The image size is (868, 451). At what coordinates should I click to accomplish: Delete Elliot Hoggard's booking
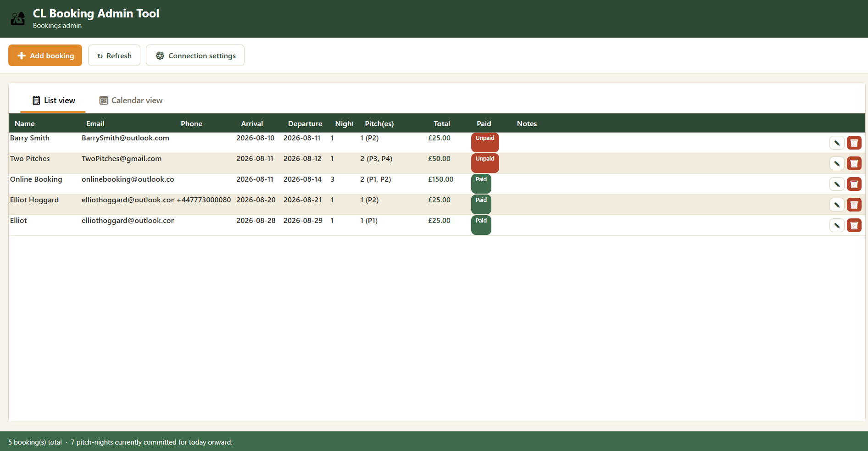coord(854,205)
